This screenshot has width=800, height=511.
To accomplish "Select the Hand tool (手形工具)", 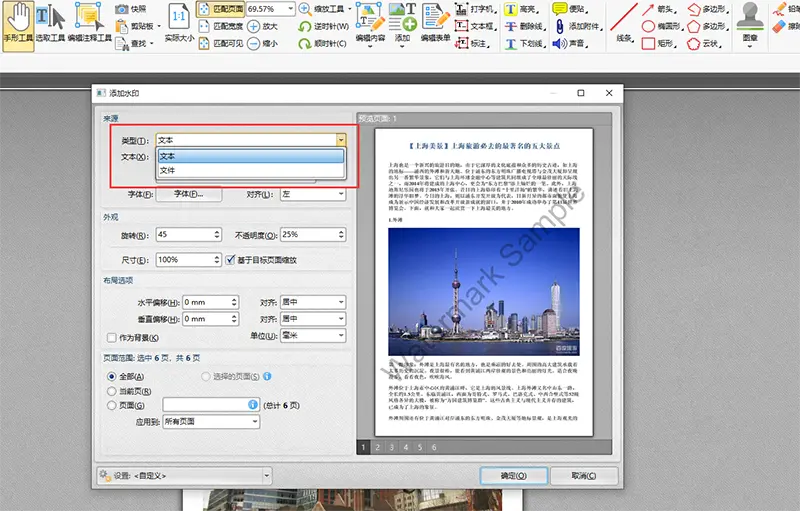I will tap(18, 25).
